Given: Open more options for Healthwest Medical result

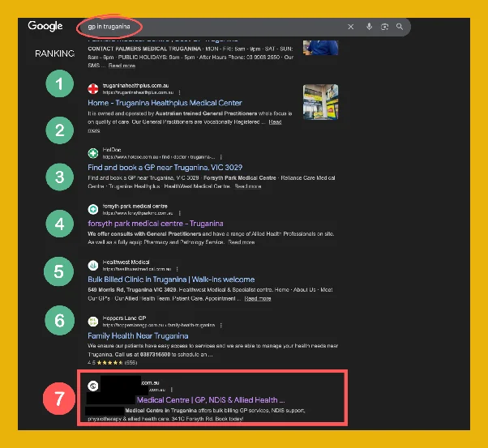Looking at the screenshot, I should tap(178, 269).
